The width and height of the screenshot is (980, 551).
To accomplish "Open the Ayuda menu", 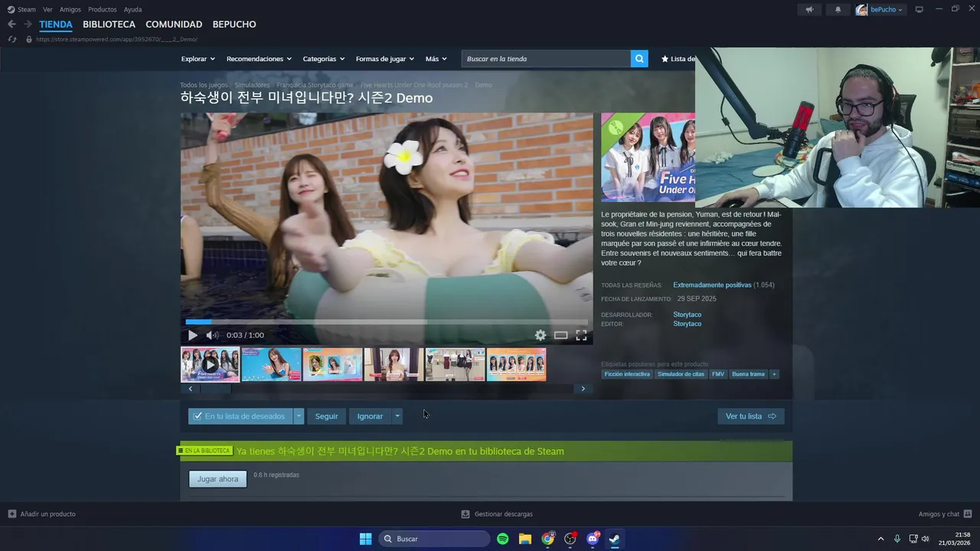I will (x=132, y=9).
